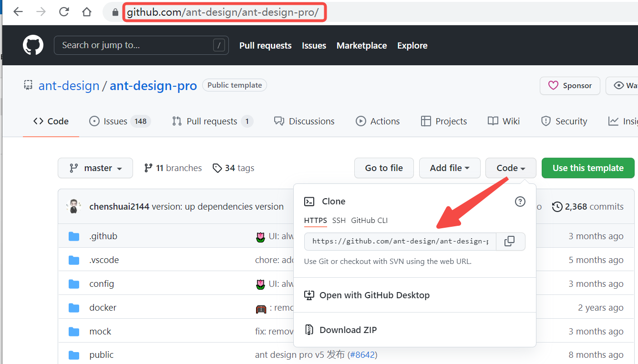Viewport: 638px width, 364px height.
Task: Open Marketplace in top navigation
Action: (x=362, y=46)
